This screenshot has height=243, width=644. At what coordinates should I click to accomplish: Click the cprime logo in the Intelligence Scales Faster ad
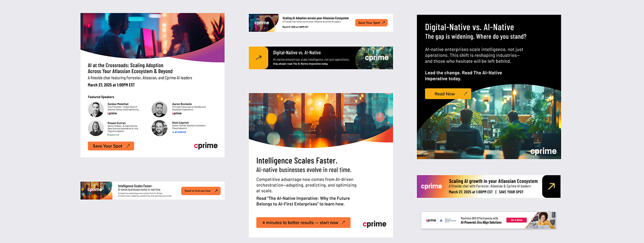[375, 224]
